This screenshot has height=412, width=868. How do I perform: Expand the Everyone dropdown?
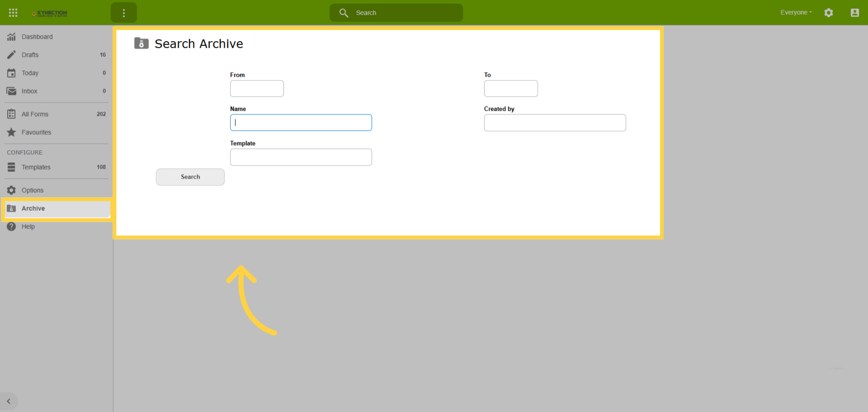796,12
